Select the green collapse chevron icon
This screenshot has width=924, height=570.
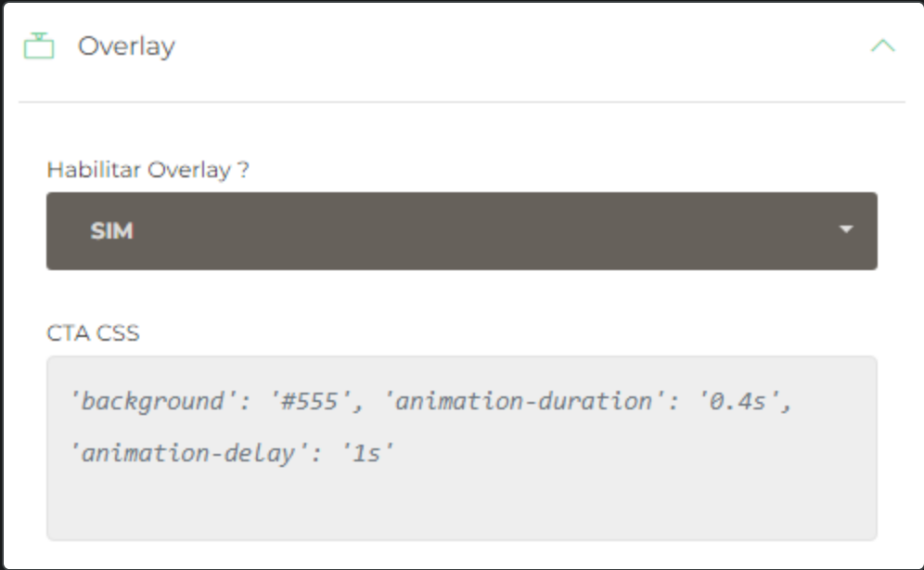883,45
